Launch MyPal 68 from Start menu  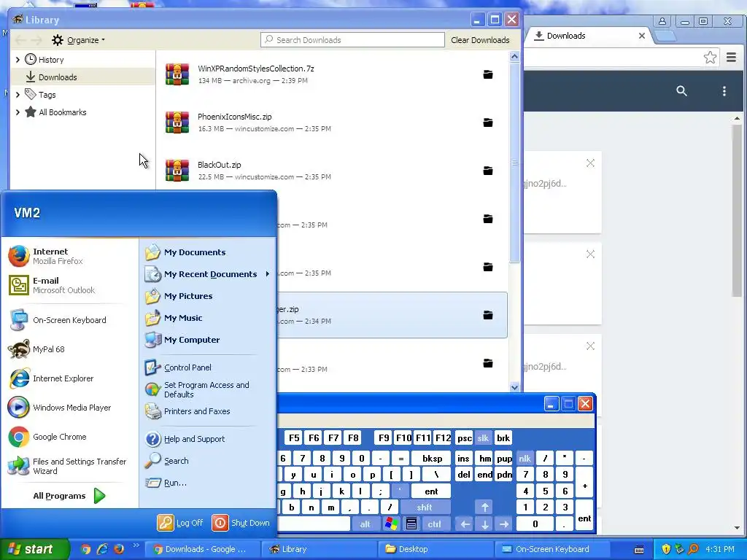pos(70,349)
